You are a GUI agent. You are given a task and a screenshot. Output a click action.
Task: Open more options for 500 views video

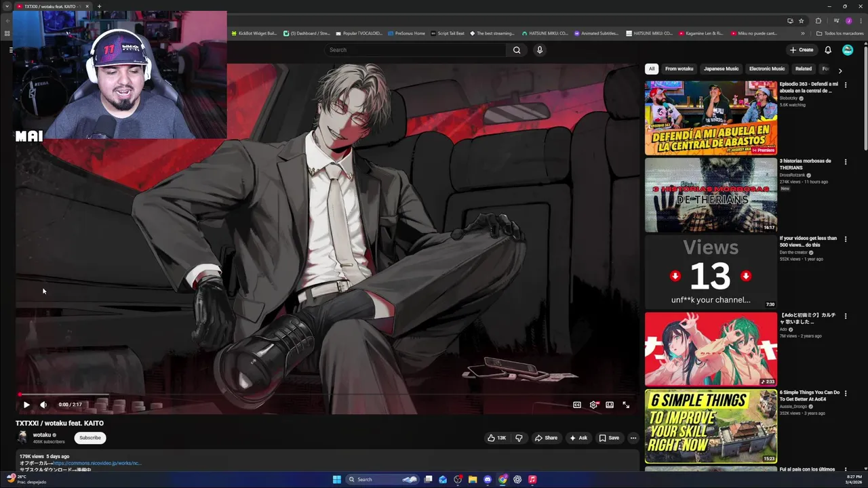[846, 239]
